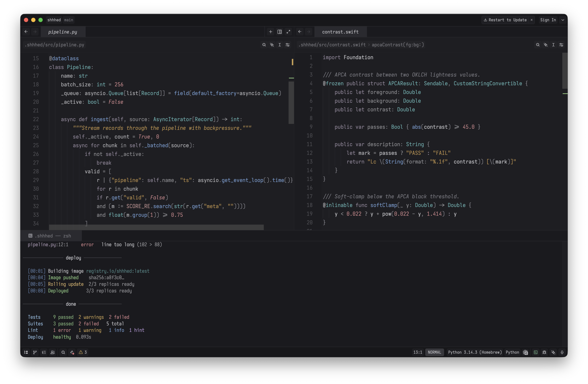The image size is (588, 384).
Task: Click the new tab plus button
Action: point(270,32)
